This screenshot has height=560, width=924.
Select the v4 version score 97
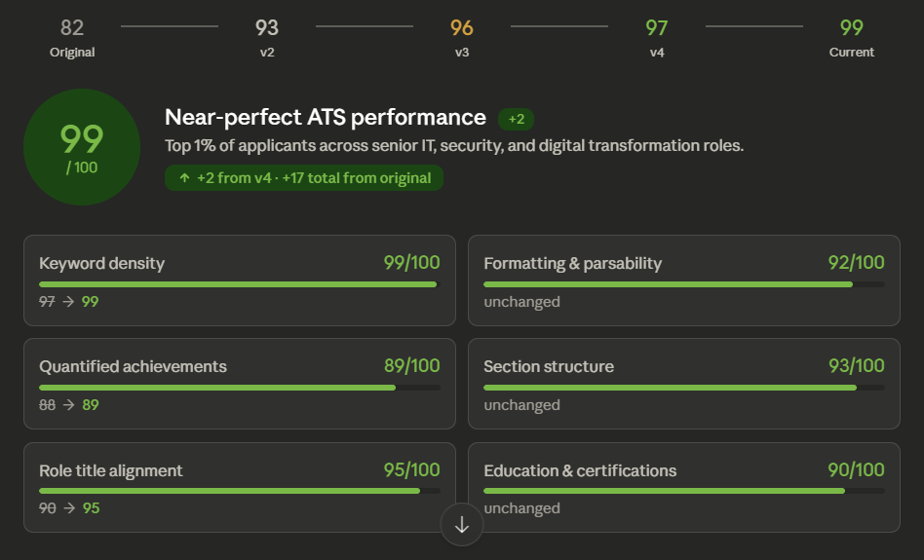(657, 37)
